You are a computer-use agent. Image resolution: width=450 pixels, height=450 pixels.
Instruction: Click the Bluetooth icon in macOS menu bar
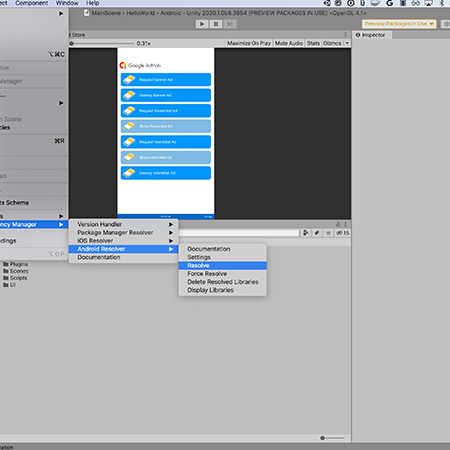tap(442, 3)
